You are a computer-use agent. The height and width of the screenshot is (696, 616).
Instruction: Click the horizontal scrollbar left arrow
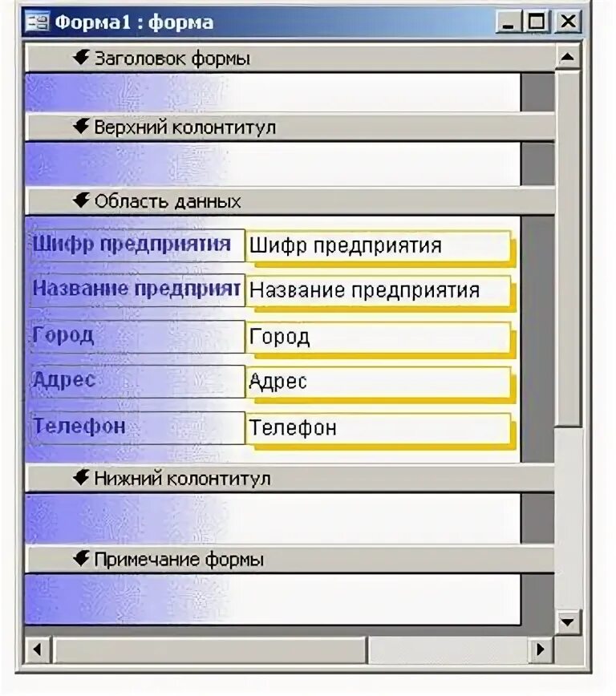(38, 649)
